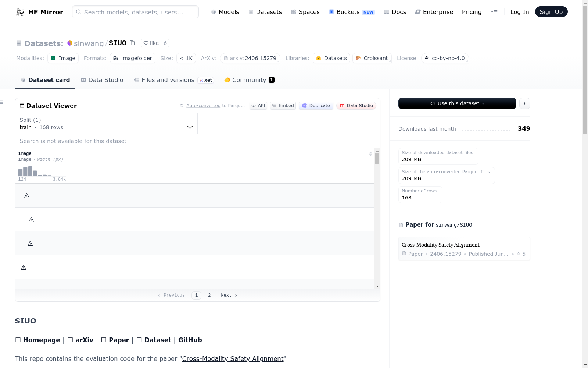Click warning icon in first viewer row
The height and width of the screenshot is (368, 588).
[x=27, y=196]
